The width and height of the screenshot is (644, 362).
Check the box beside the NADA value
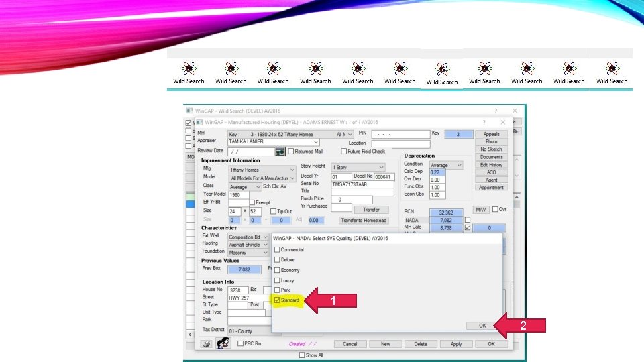coord(468,220)
